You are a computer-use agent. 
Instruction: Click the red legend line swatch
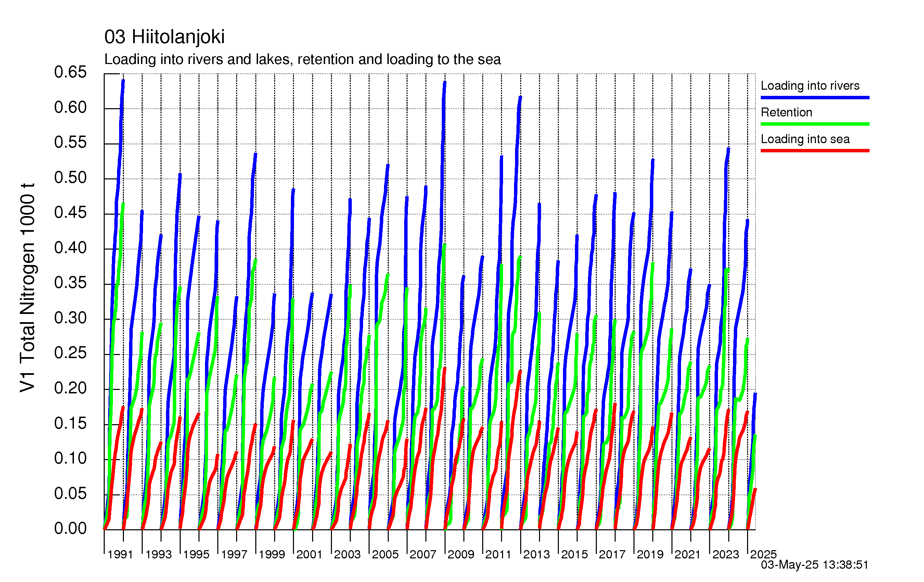[815, 151]
